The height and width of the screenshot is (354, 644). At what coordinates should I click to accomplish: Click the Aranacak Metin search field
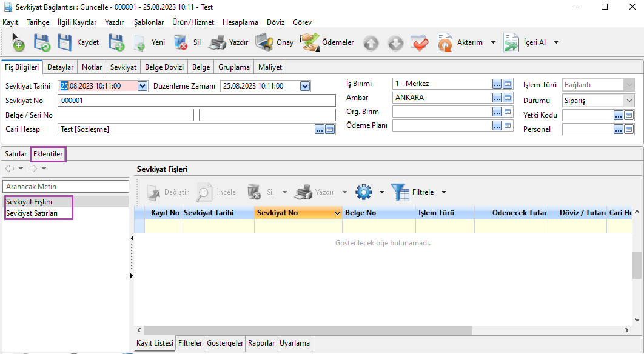66,186
